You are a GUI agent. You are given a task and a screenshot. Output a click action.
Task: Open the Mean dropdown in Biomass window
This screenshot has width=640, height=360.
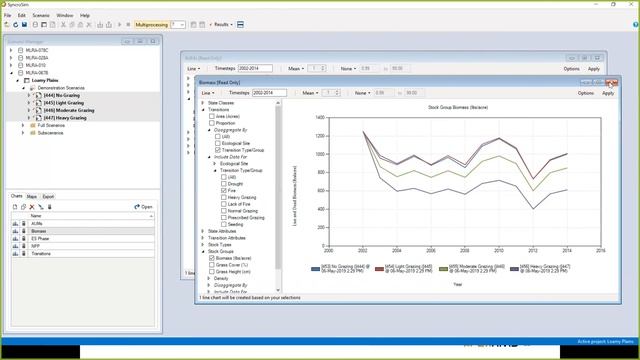tap(310, 93)
